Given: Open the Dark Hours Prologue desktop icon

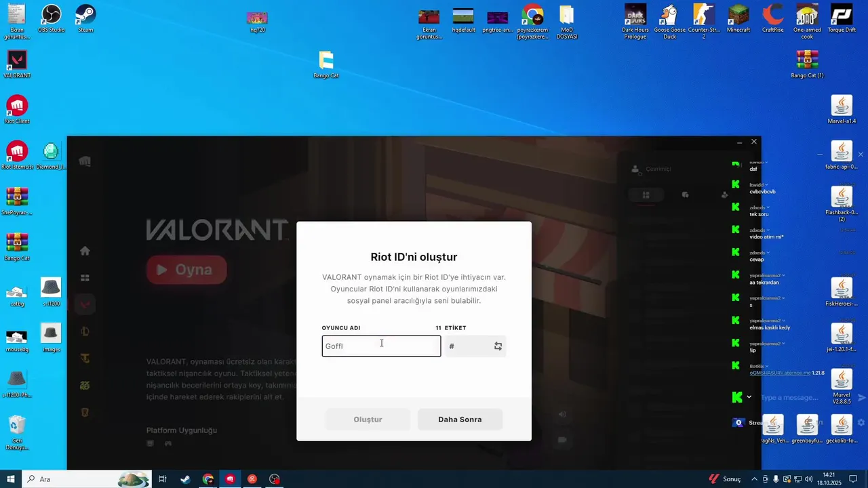Looking at the screenshot, I should click(x=635, y=22).
